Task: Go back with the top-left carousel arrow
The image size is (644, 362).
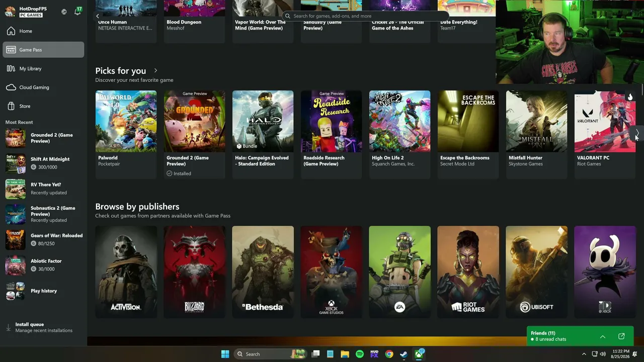Action: [x=98, y=16]
